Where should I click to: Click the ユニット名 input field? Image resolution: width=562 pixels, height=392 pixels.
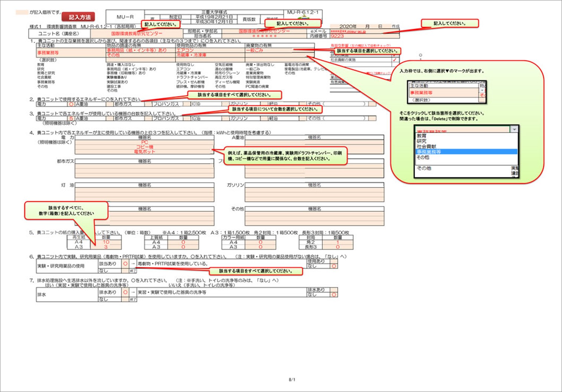click(137, 34)
